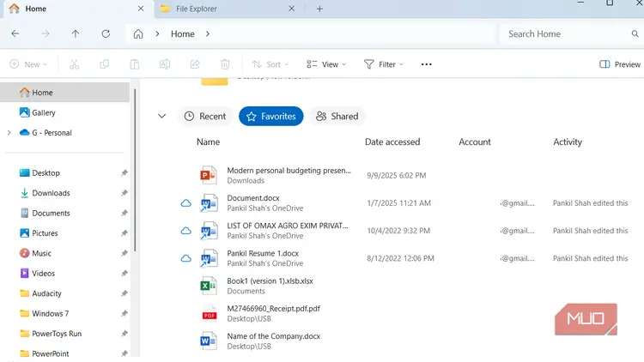The width and height of the screenshot is (644, 362).
Task: Click the Cut scissors icon
Action: (x=74, y=64)
